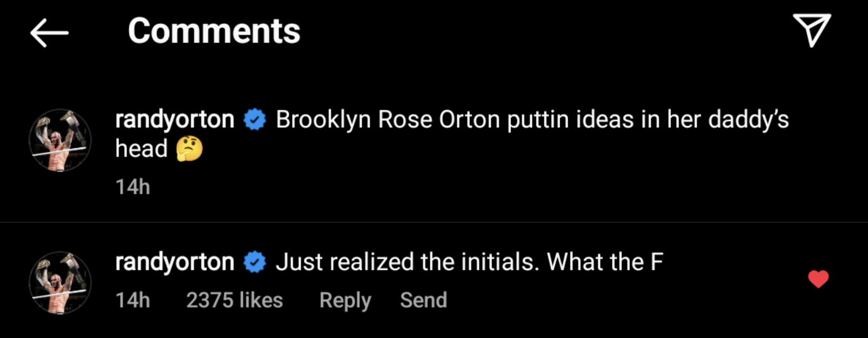
Task: Select the 'Just realized the initials.' sentence
Action: [407, 262]
